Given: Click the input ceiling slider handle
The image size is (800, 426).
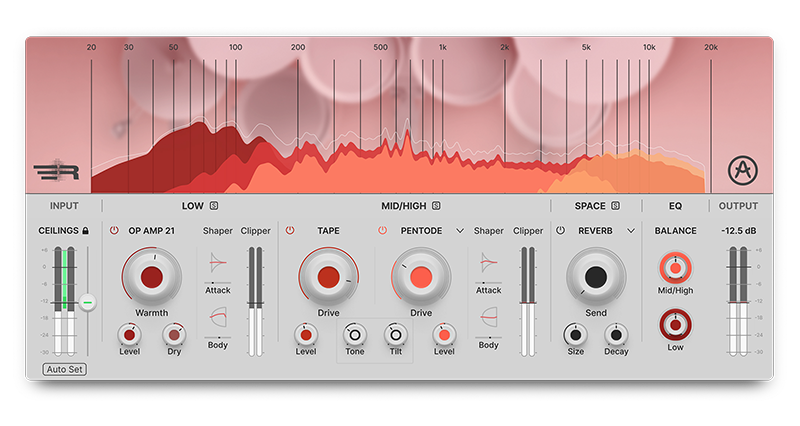Looking at the screenshot, I should pyautogui.click(x=88, y=301).
